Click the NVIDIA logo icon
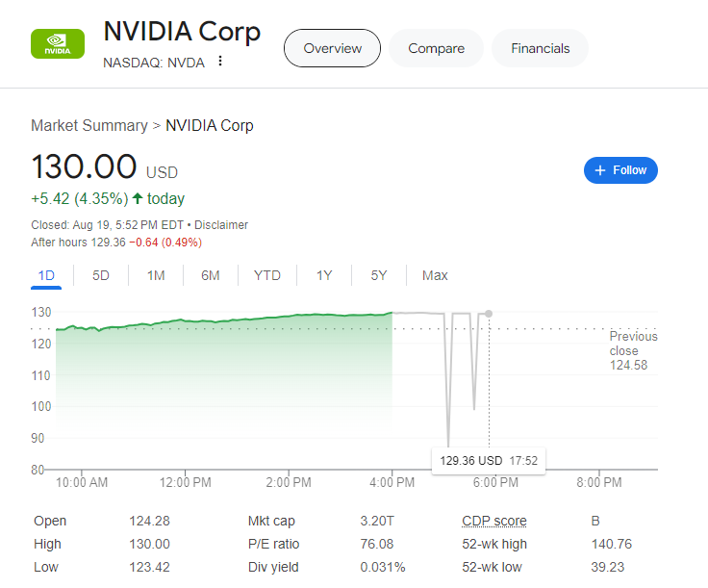The height and width of the screenshot is (588, 708). click(57, 44)
